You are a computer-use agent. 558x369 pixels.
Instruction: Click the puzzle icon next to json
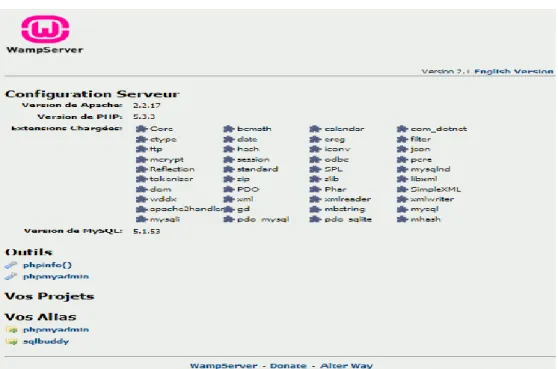[x=402, y=149]
